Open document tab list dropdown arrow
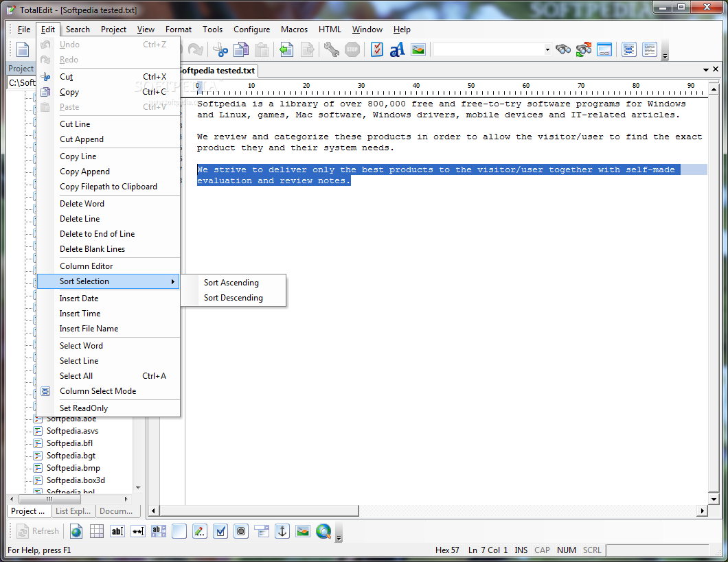 pos(706,69)
